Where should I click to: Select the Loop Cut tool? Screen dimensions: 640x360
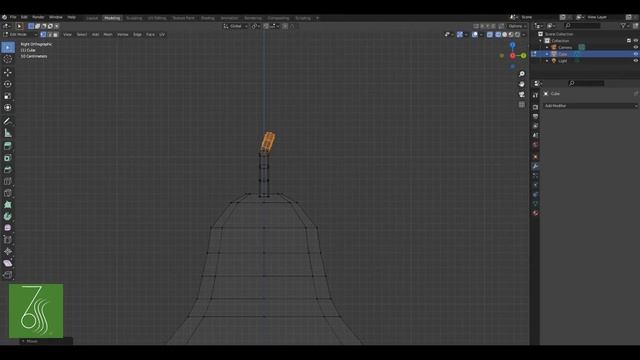click(8, 181)
